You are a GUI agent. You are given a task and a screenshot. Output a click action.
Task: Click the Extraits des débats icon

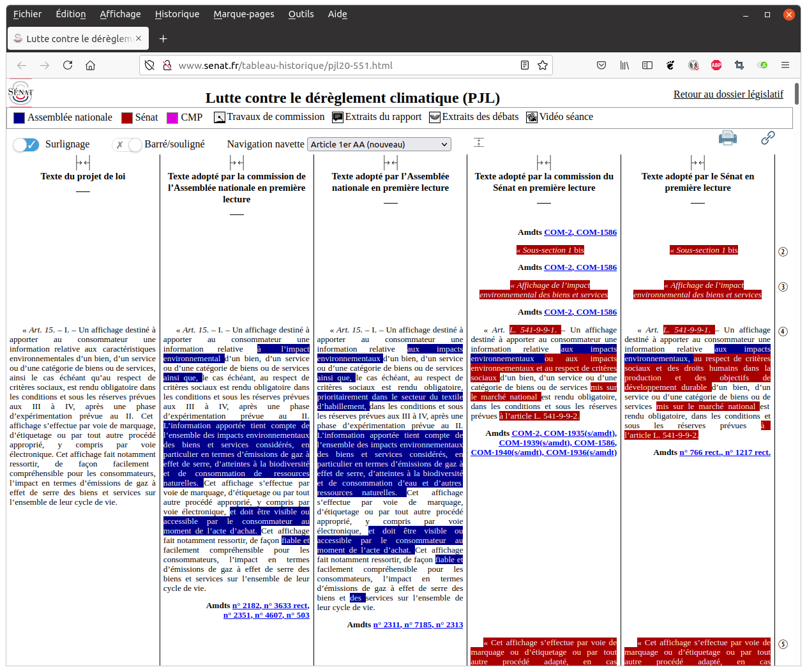pyautogui.click(x=434, y=117)
